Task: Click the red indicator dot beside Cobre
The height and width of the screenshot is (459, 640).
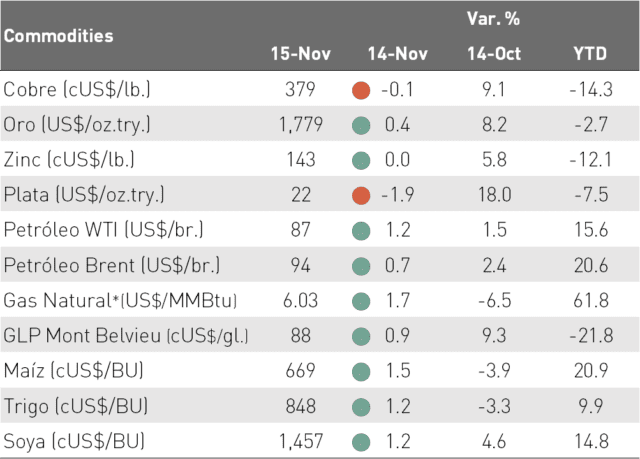Action: click(361, 90)
